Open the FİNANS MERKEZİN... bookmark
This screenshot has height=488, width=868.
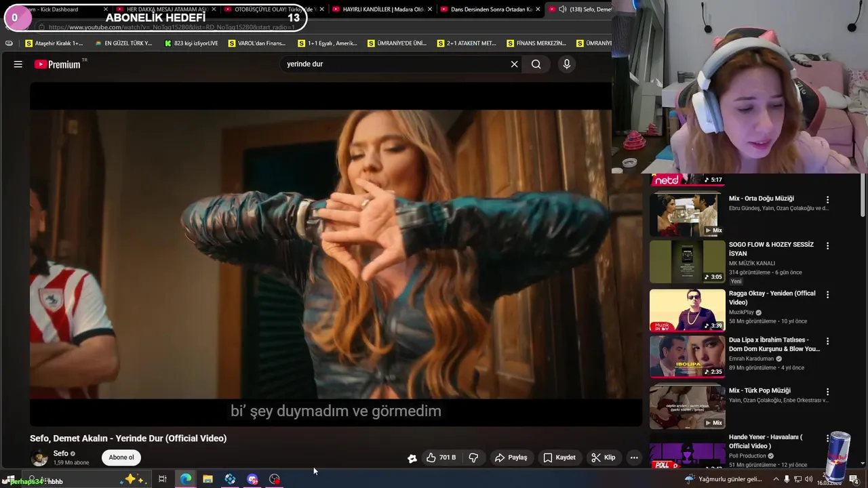536,43
